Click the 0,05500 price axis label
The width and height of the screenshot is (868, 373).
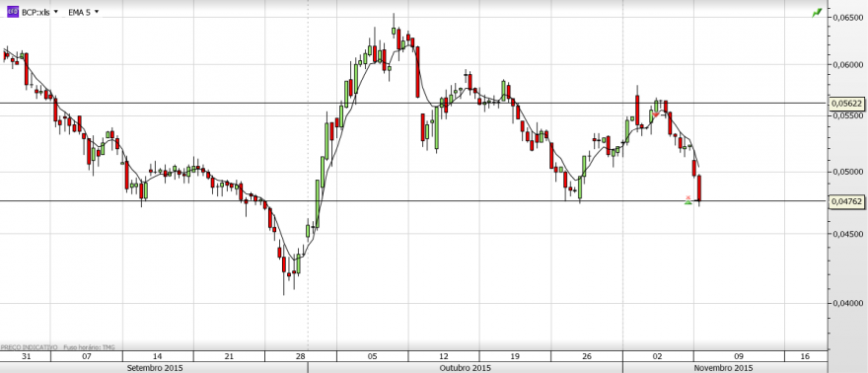(x=848, y=115)
